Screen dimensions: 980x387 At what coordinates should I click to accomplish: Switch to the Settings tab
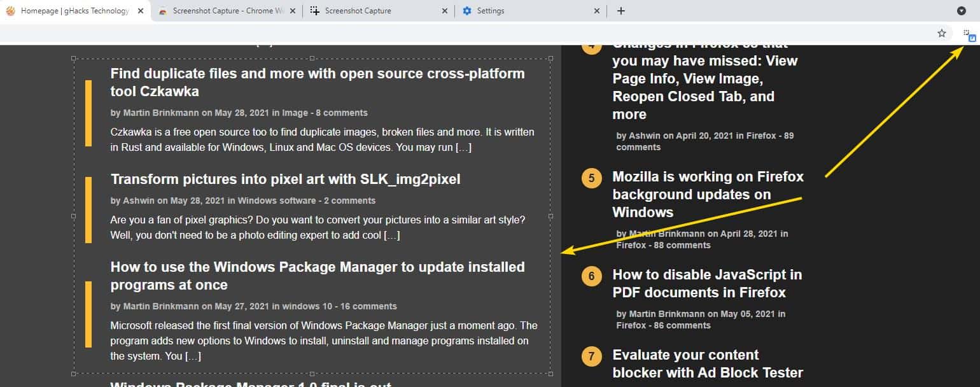point(503,10)
